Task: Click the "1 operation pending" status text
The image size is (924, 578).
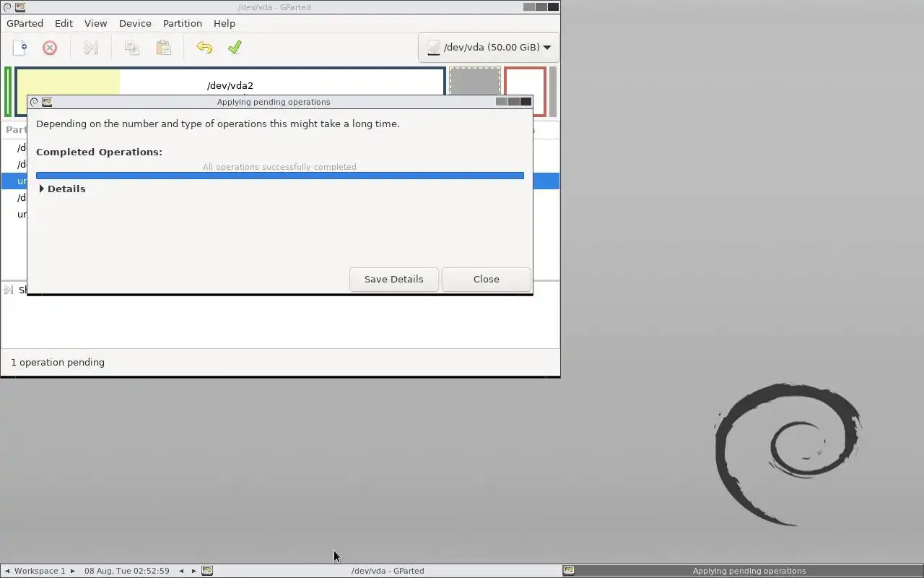Action: click(58, 362)
